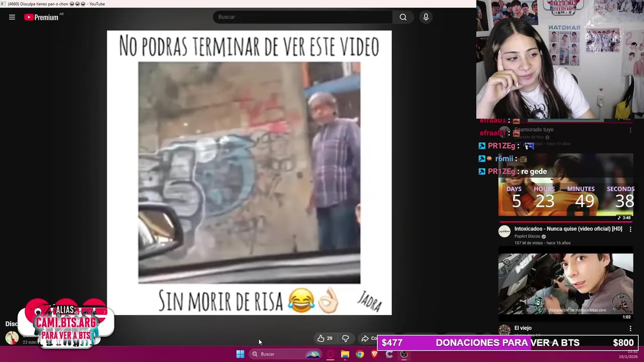Viewport: 644px width, 362px height.
Task: Open options menu for Intoxicados video
Action: click(x=630, y=229)
